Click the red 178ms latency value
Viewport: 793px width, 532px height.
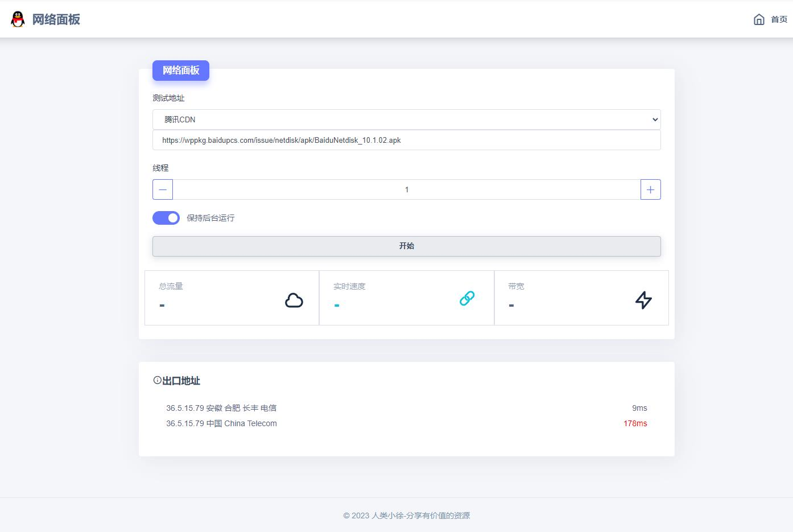click(635, 423)
